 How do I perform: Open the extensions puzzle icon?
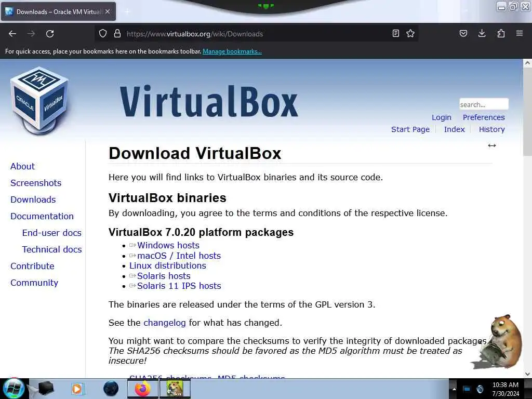[x=501, y=33]
